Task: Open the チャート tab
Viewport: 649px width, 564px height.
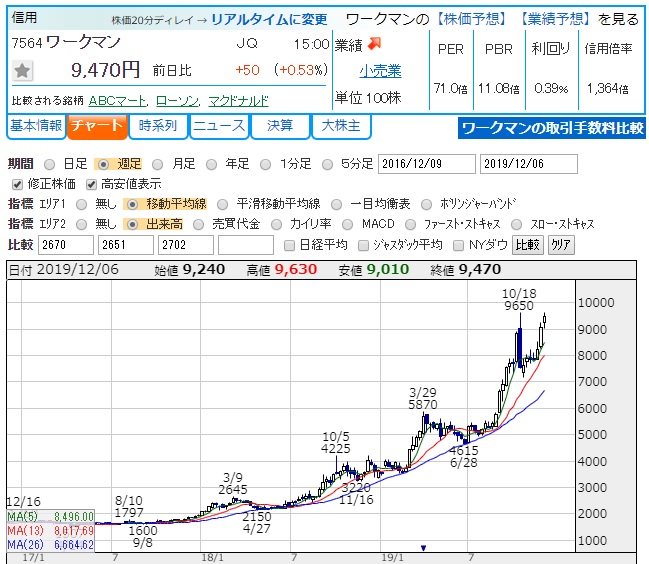Action: coord(97,126)
